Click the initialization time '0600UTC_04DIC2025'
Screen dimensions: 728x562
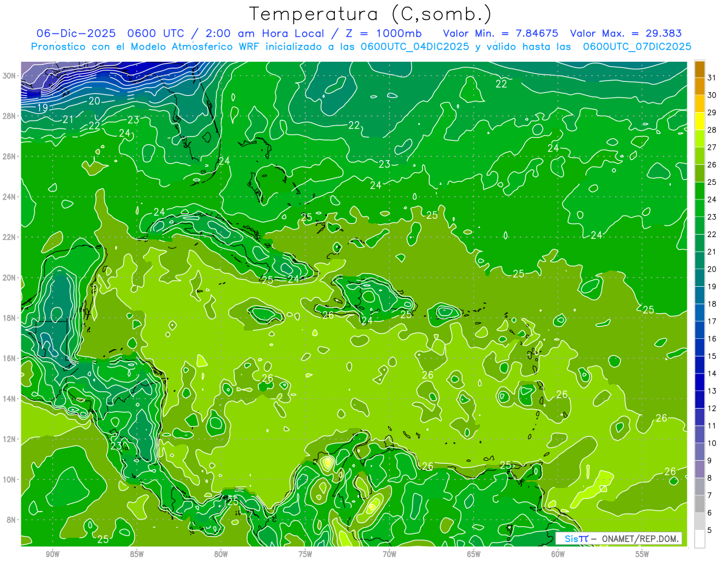(x=414, y=47)
